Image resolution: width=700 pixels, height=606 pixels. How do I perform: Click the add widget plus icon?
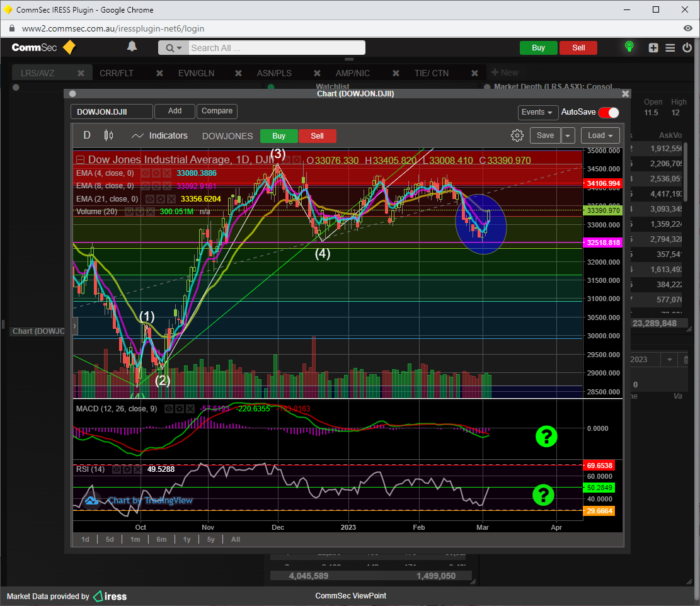(653, 48)
